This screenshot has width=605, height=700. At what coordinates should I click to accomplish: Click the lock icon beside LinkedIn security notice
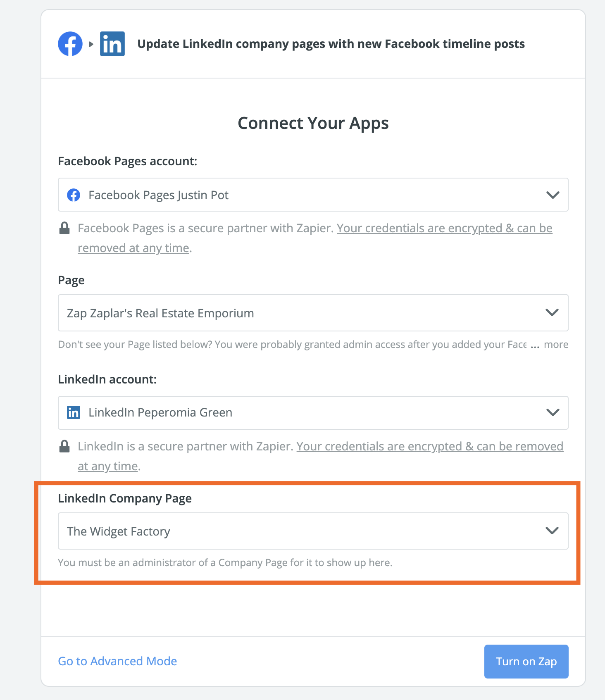(64, 446)
